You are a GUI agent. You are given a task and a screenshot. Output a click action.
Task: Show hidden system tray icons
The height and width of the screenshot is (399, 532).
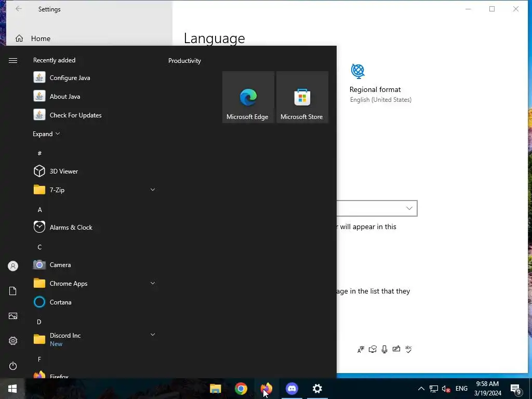coord(421,389)
